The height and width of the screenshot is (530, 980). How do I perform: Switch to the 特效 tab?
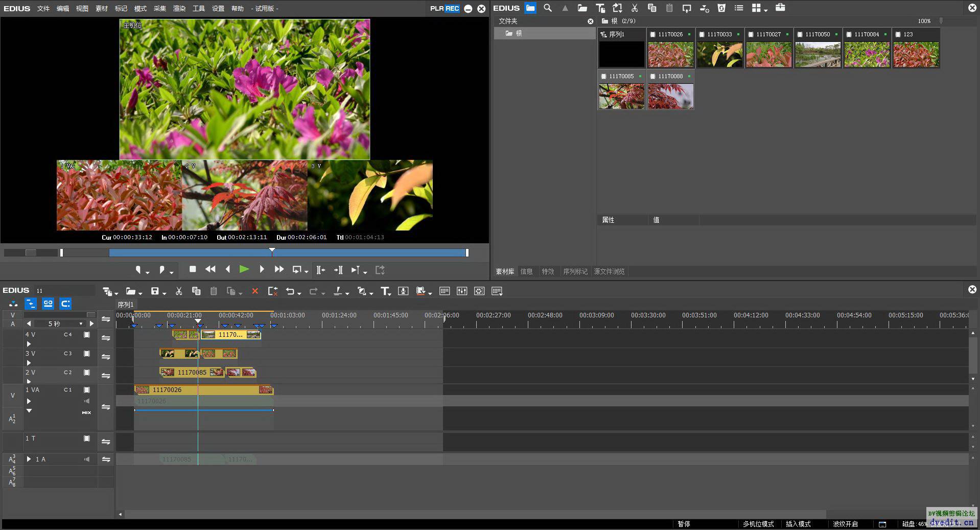tap(548, 271)
